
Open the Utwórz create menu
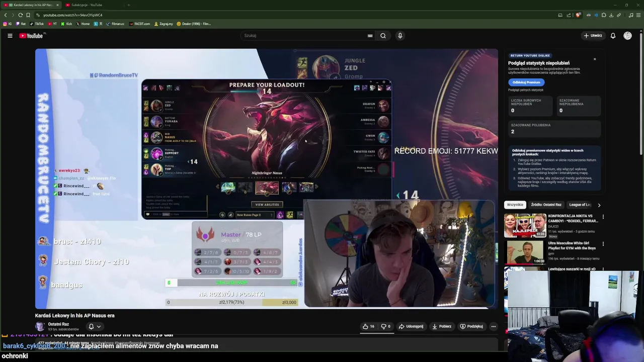(593, 36)
